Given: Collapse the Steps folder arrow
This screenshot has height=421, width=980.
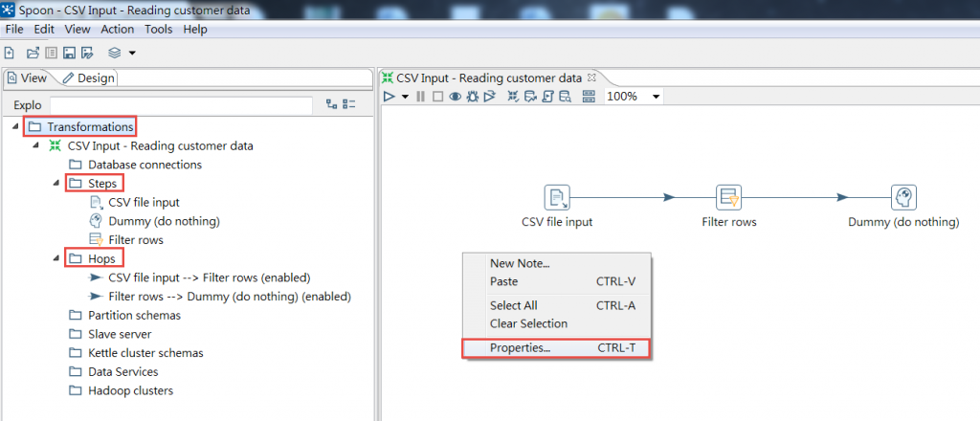Looking at the screenshot, I should click(x=56, y=183).
